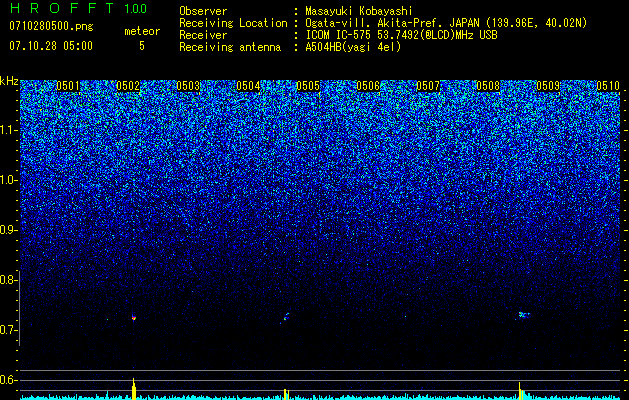629x400 pixels.
Task: Click the 0503 time marker
Action: point(188,85)
